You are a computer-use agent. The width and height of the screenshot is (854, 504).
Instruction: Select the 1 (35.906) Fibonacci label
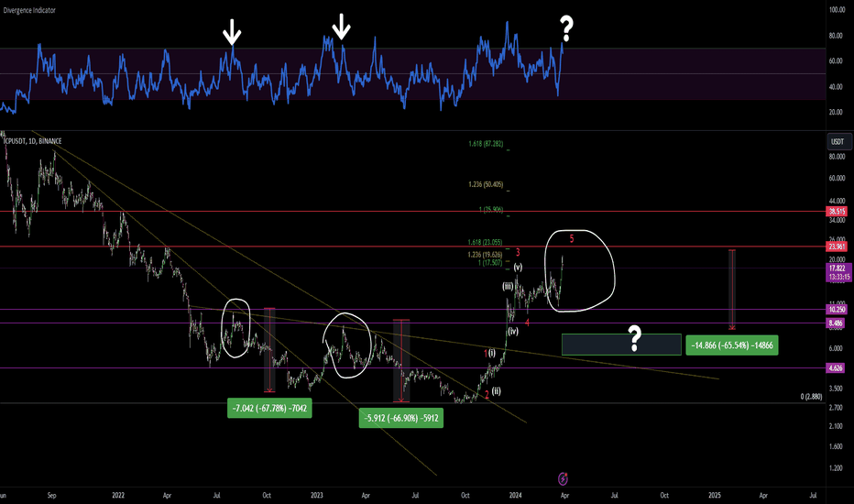[x=491, y=210]
